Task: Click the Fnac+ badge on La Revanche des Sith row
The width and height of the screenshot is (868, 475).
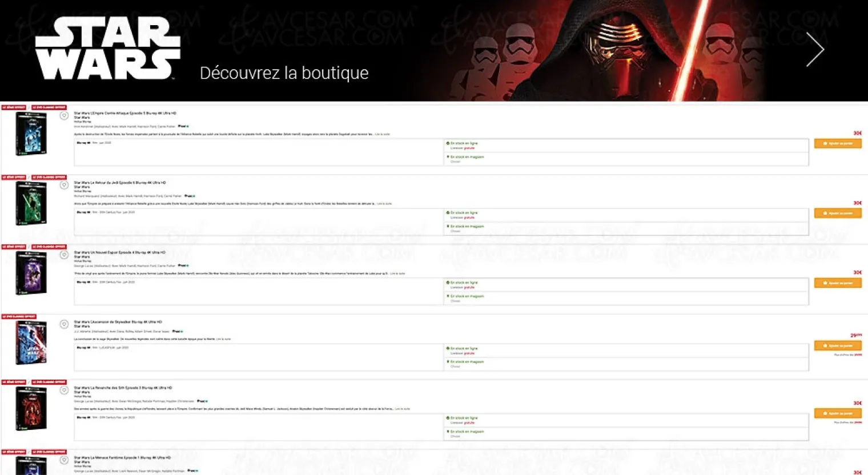Action: pos(202,401)
